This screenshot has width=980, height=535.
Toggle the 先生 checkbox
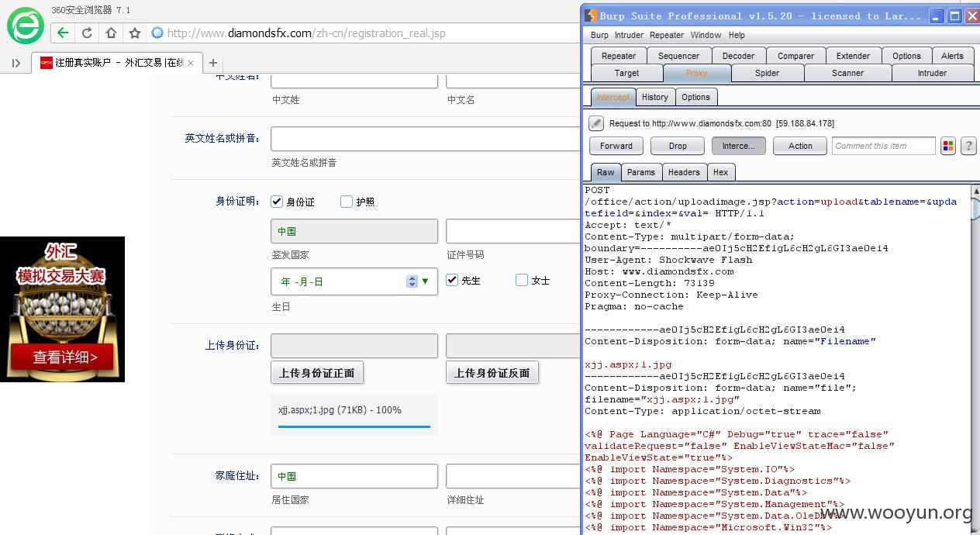coord(452,280)
